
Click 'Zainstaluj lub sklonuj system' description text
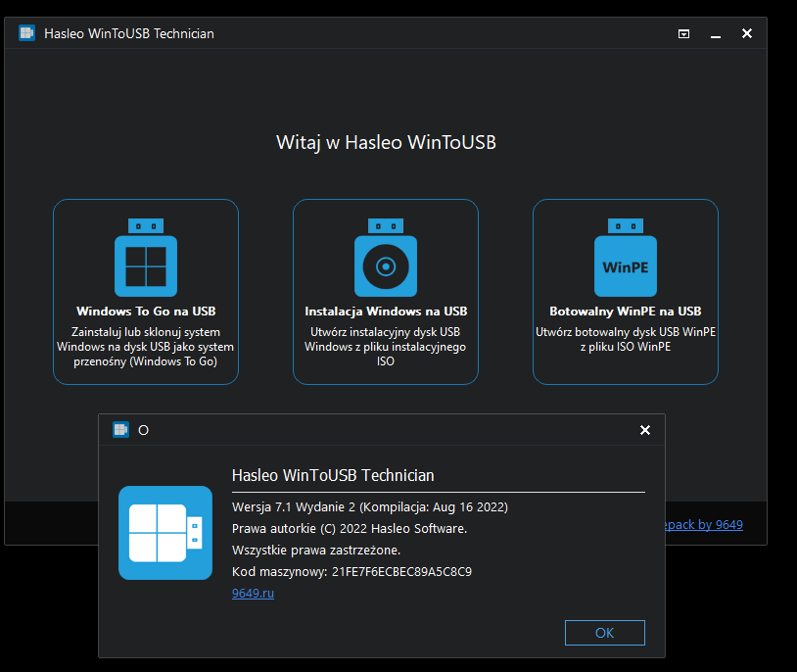tap(145, 347)
